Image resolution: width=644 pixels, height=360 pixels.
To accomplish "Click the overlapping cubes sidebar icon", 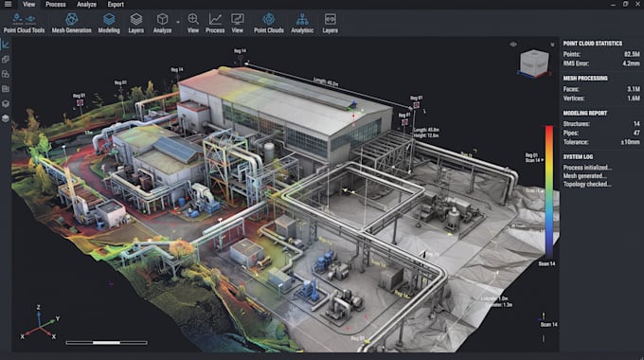I will point(6,59).
